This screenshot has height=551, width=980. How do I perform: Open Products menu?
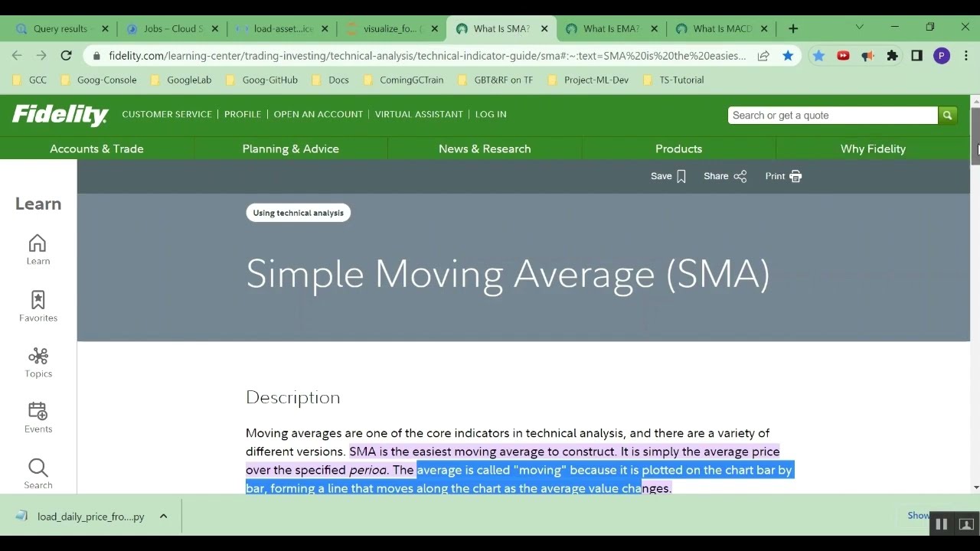pyautogui.click(x=678, y=148)
